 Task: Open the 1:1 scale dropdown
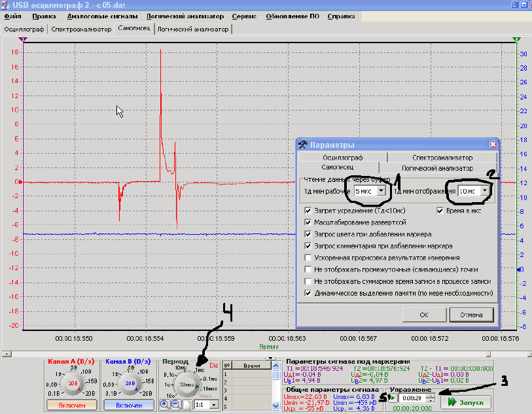point(214,404)
